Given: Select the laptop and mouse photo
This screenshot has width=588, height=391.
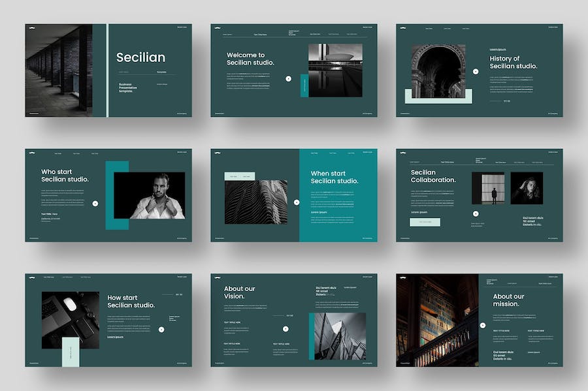Looking at the screenshot, I should (71, 321).
